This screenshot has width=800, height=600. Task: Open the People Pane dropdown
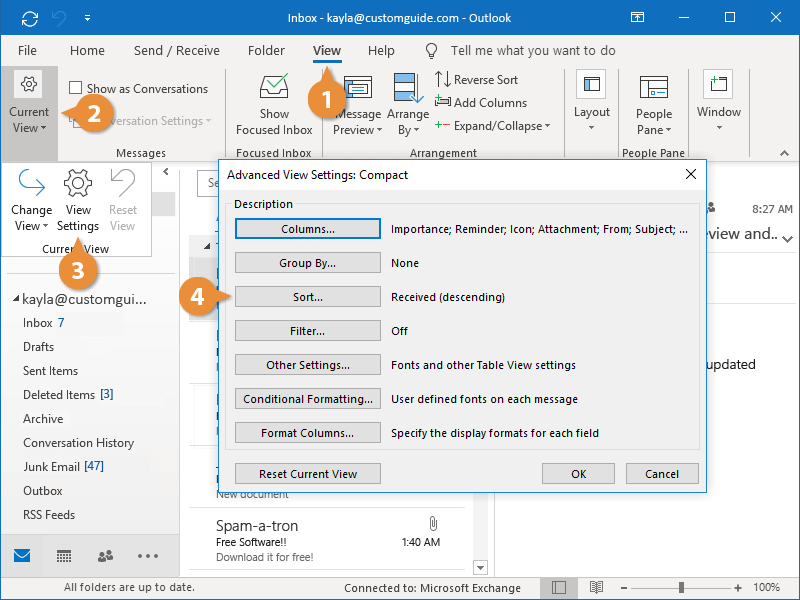point(654,106)
